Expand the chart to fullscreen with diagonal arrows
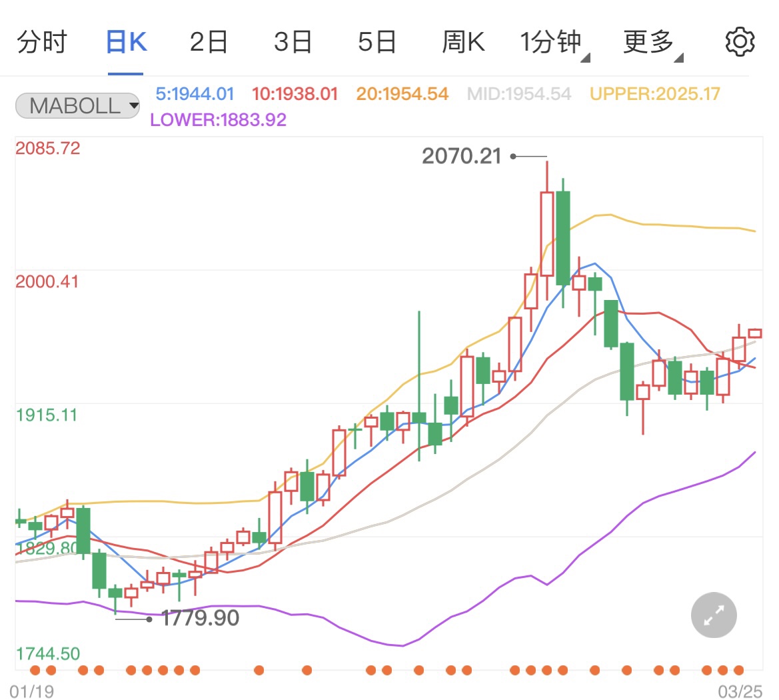Screen dimensions: 779x700 pos(712,615)
